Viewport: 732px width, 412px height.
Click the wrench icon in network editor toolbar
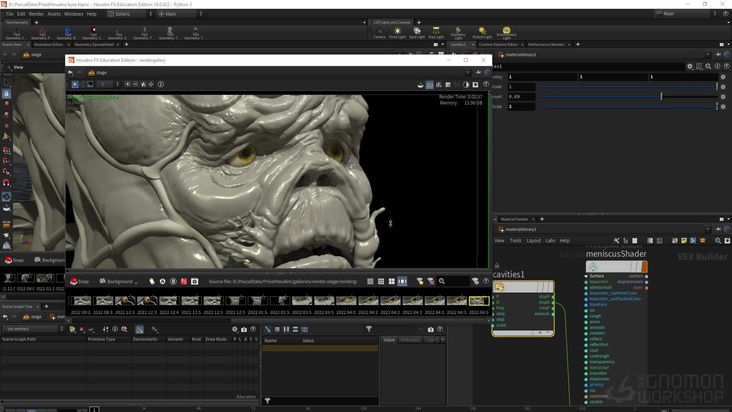click(616, 241)
